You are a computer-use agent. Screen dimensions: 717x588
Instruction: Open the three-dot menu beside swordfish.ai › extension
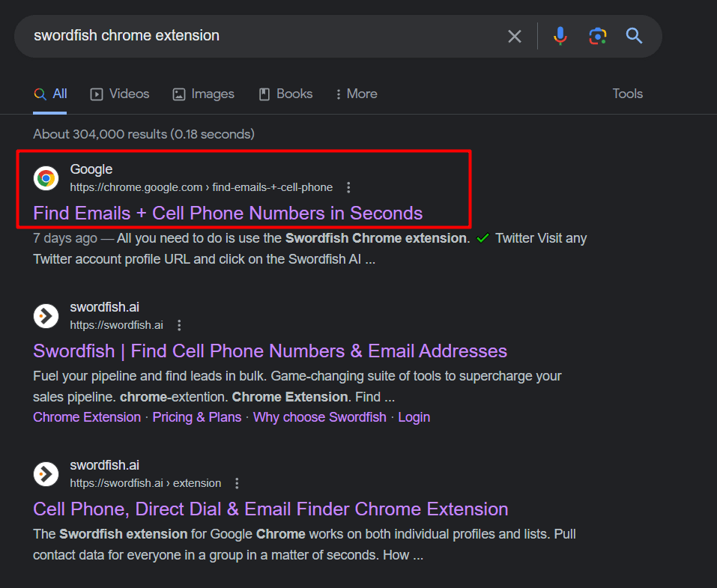click(237, 483)
